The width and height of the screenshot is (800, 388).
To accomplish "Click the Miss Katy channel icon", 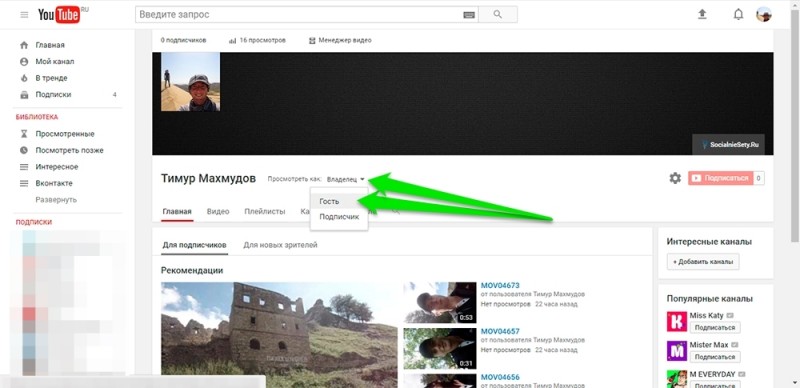I will pyautogui.click(x=677, y=322).
